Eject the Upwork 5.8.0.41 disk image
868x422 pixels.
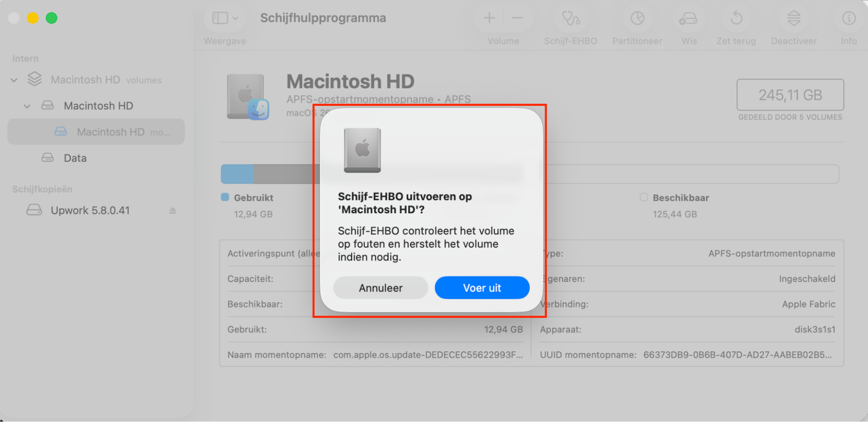173,210
